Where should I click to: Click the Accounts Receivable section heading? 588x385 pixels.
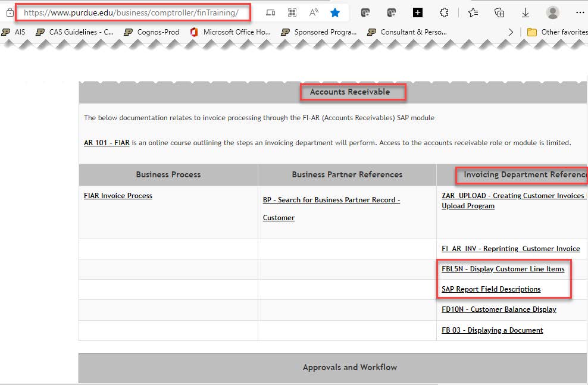[x=350, y=92]
